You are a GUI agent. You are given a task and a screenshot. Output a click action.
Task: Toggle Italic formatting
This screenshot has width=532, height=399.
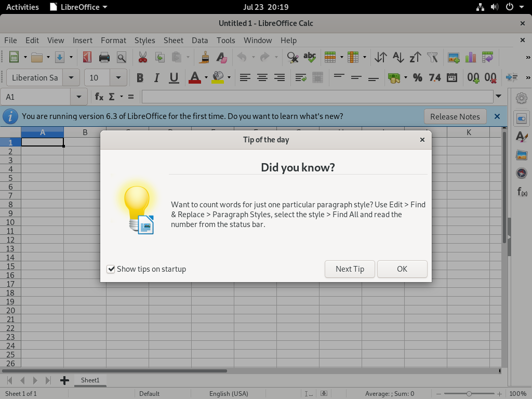[x=156, y=78]
